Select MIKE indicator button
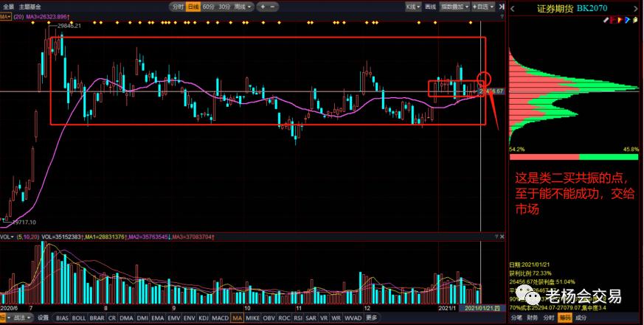Screen dimensions: 644x325 252,318
